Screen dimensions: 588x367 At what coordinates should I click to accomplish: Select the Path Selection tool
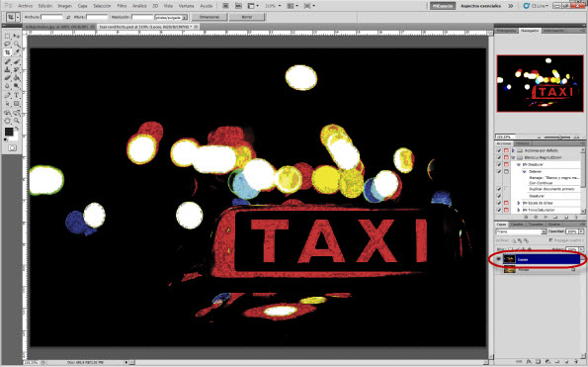(8, 103)
